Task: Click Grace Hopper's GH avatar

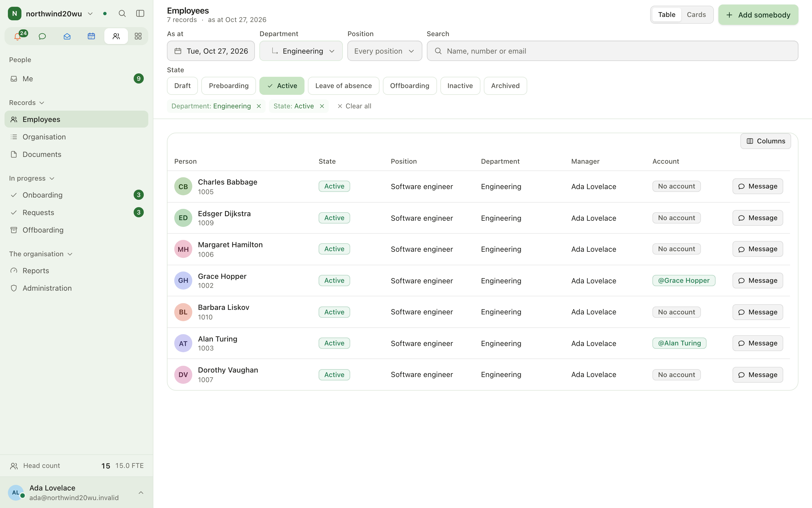Action: [x=183, y=281]
